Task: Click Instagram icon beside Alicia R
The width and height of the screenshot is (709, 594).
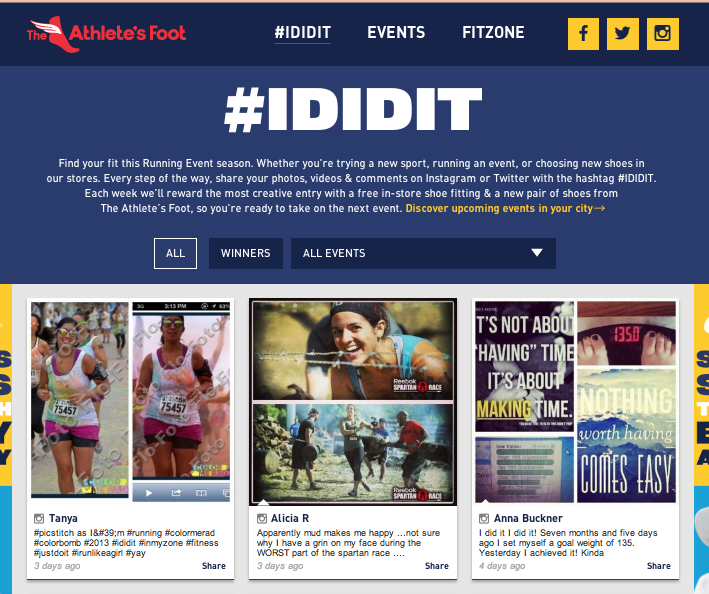Action: (262, 518)
